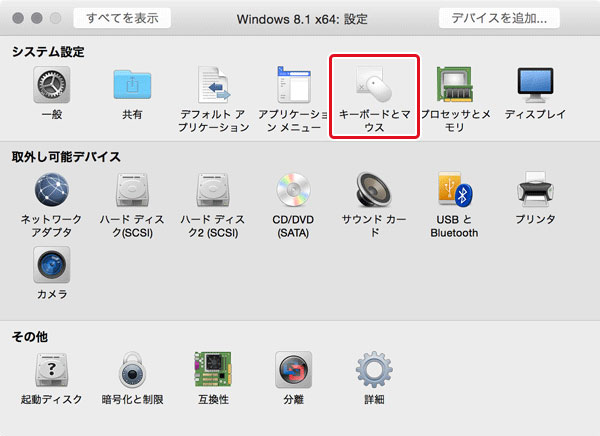Click the すべてを表示 button
Screen dimensions: 600x436
tap(122, 18)
